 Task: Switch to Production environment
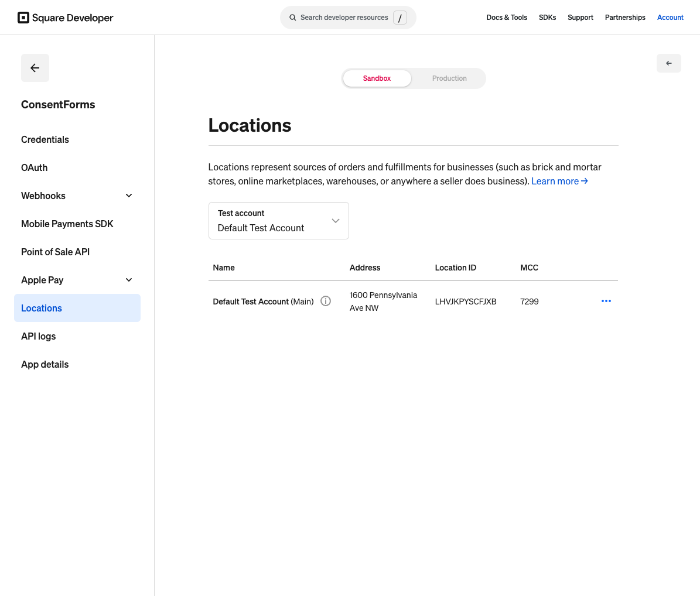coord(449,78)
